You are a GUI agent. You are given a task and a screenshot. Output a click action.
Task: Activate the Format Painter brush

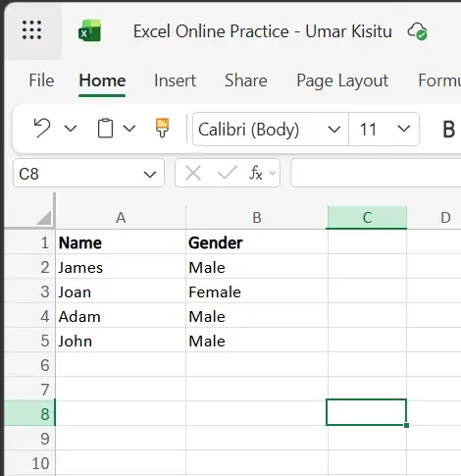[x=162, y=128]
